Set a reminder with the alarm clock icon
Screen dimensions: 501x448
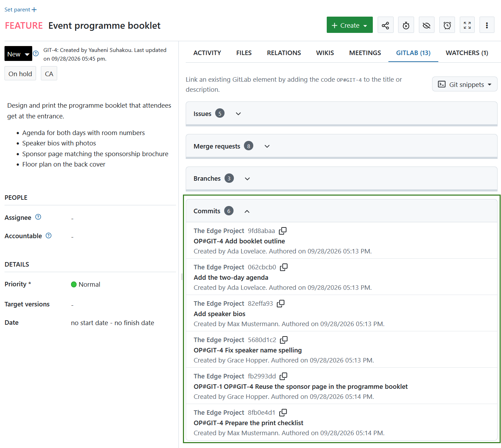point(447,25)
